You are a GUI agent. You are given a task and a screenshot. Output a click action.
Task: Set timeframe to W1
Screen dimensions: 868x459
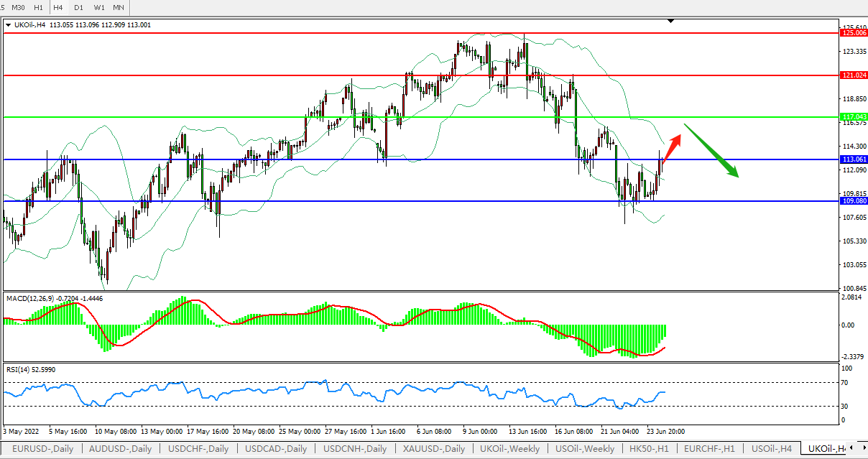99,7
